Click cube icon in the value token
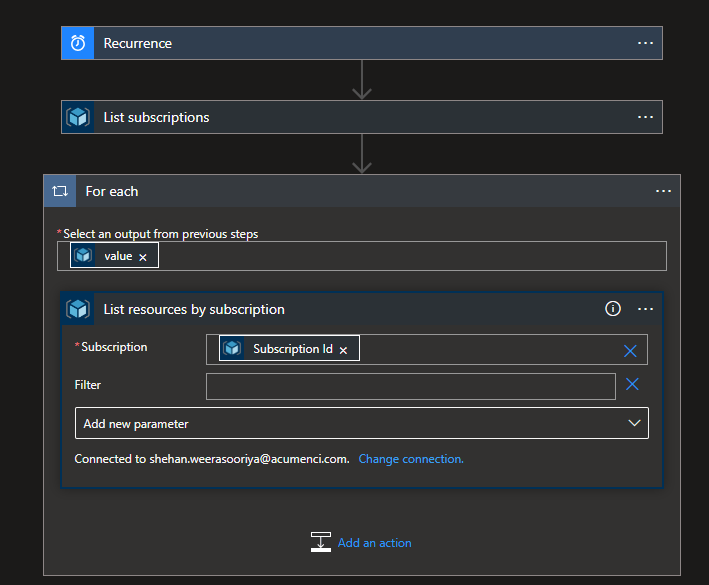This screenshot has height=585, width=709. (83, 255)
